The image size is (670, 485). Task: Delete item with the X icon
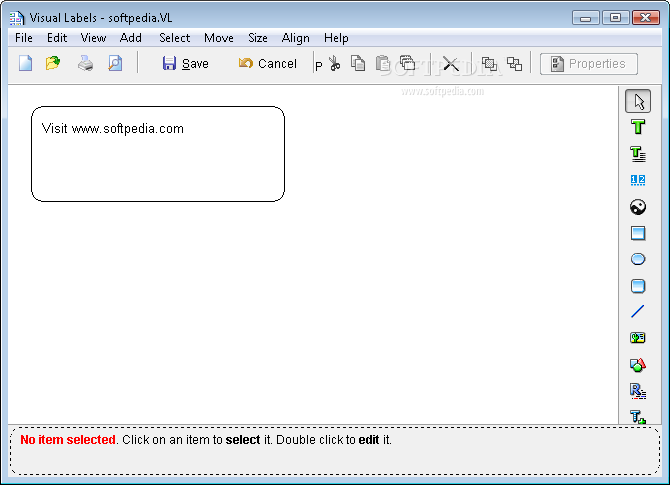450,64
